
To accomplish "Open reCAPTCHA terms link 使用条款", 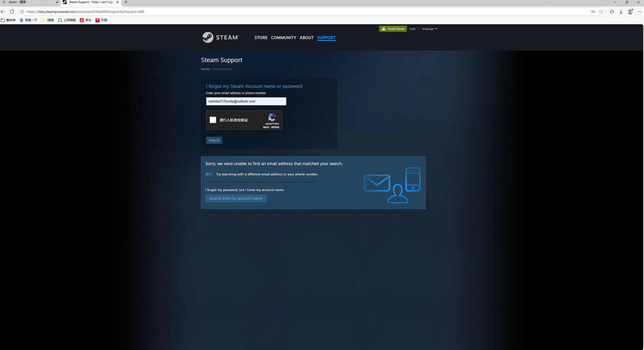I will click(275, 127).
